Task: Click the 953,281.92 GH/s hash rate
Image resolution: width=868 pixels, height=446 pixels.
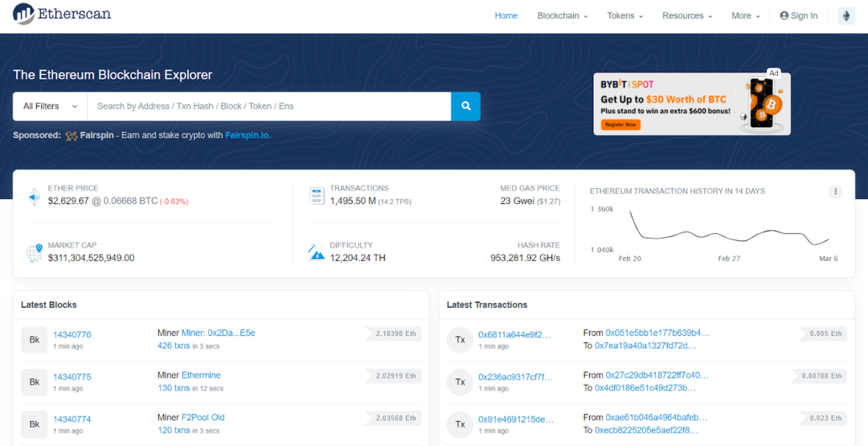Action: click(526, 258)
